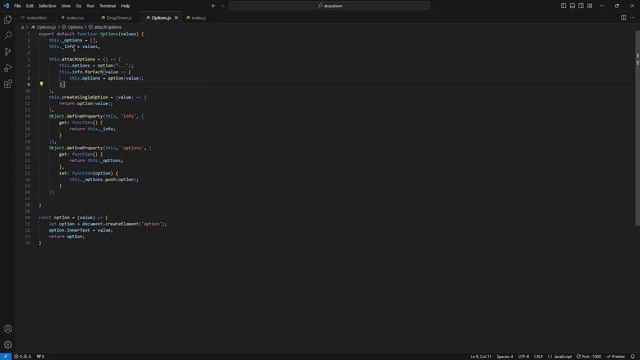Click the lightbulb code action icon

(41, 84)
